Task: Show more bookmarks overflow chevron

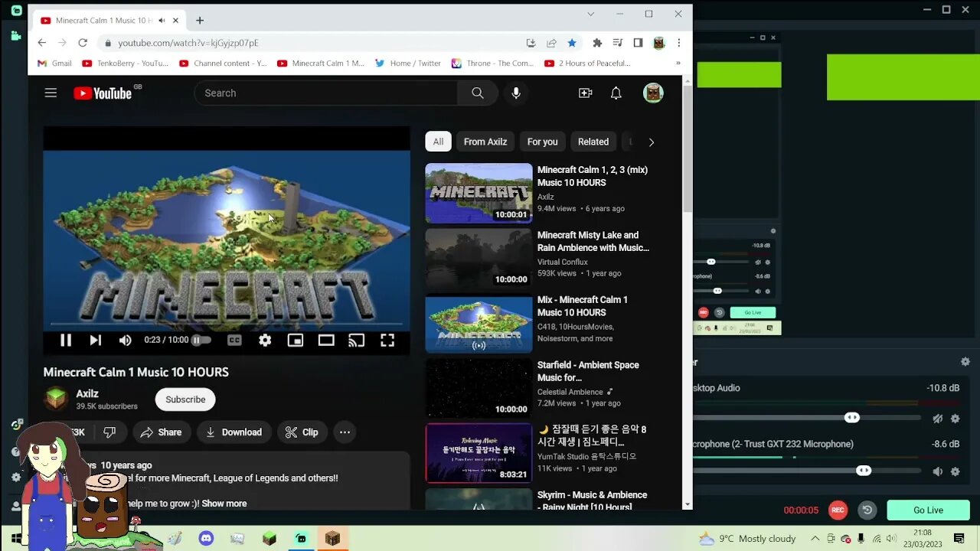Action: (x=678, y=64)
